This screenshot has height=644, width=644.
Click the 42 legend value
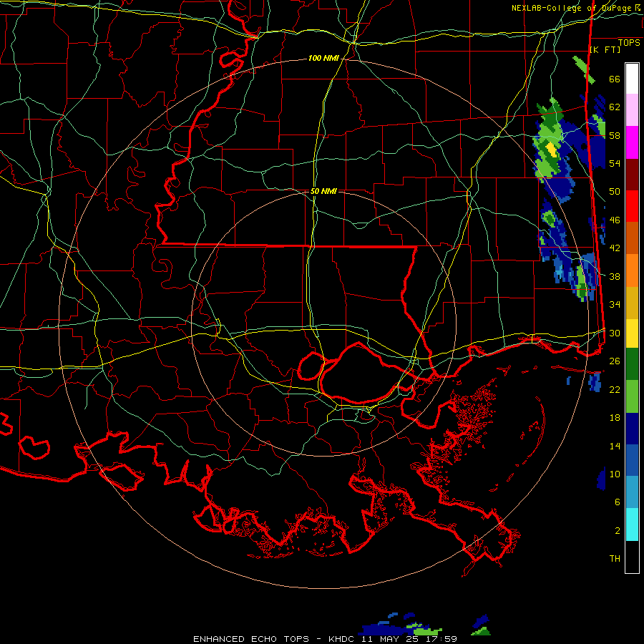(615, 248)
